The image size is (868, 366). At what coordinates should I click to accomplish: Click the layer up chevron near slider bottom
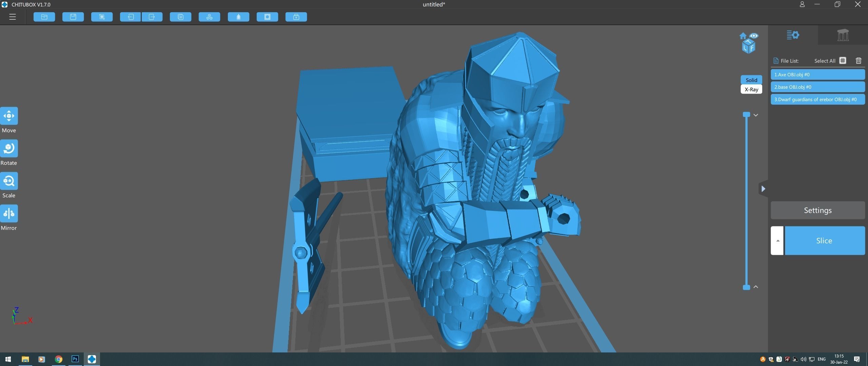point(756,287)
